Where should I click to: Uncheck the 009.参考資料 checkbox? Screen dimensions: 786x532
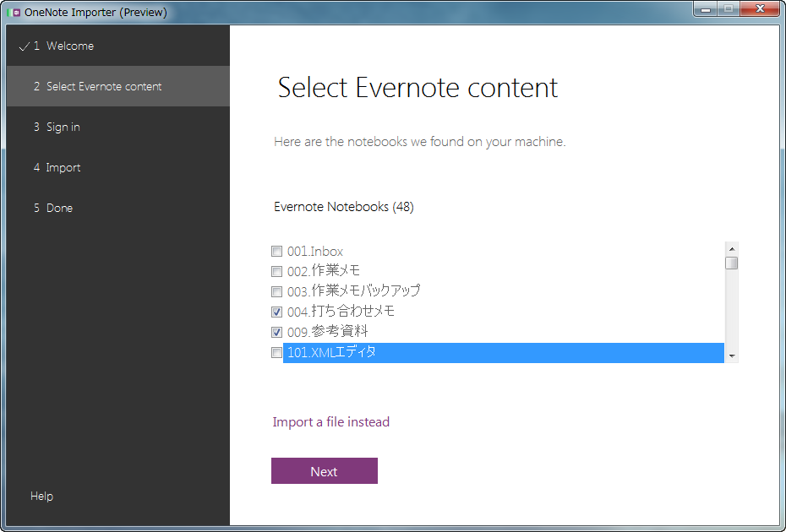click(276, 332)
